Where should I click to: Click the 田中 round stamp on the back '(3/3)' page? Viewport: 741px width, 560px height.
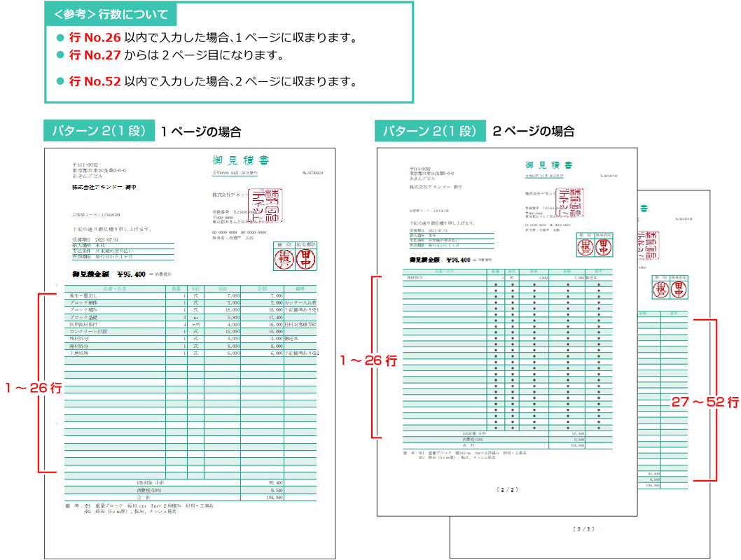click(679, 289)
